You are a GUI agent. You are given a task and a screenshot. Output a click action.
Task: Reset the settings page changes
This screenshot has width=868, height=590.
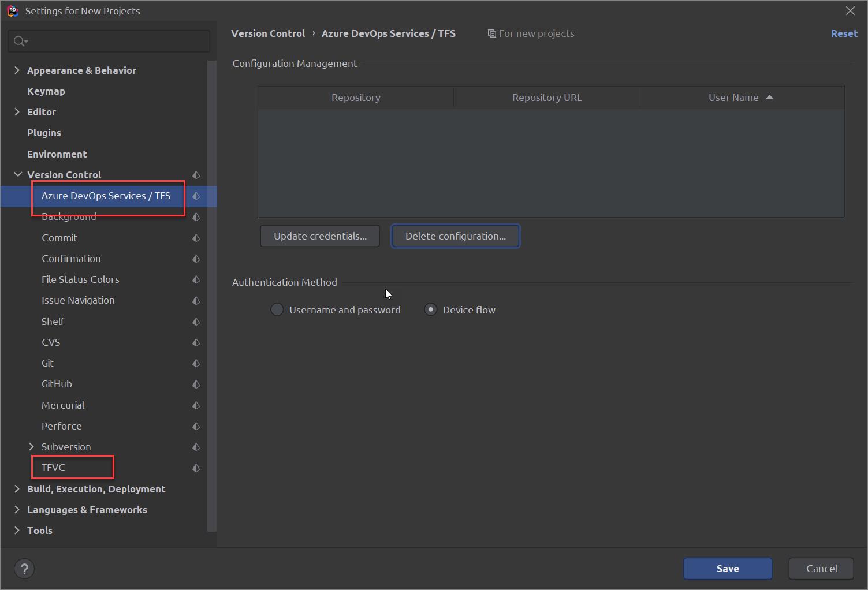tap(844, 33)
